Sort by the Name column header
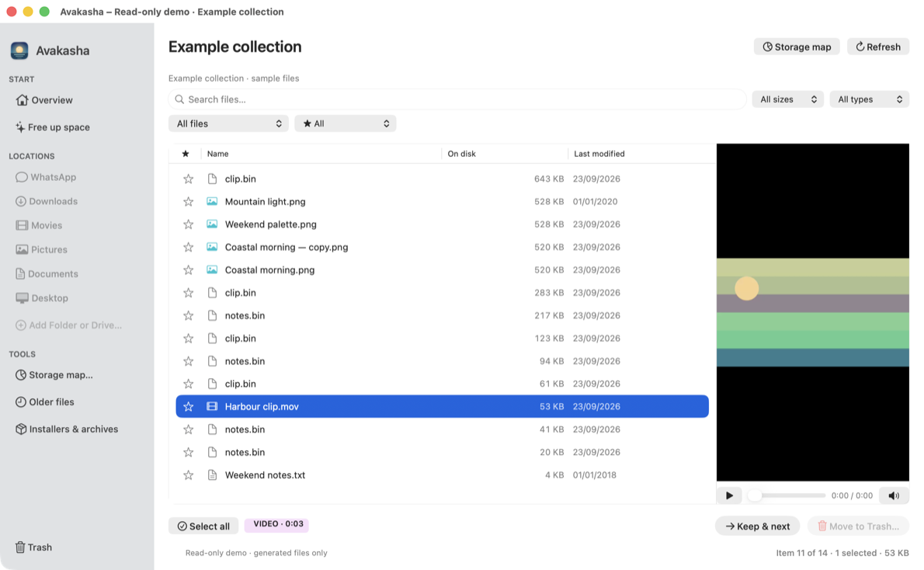This screenshot has height=570, width=924. [218, 154]
